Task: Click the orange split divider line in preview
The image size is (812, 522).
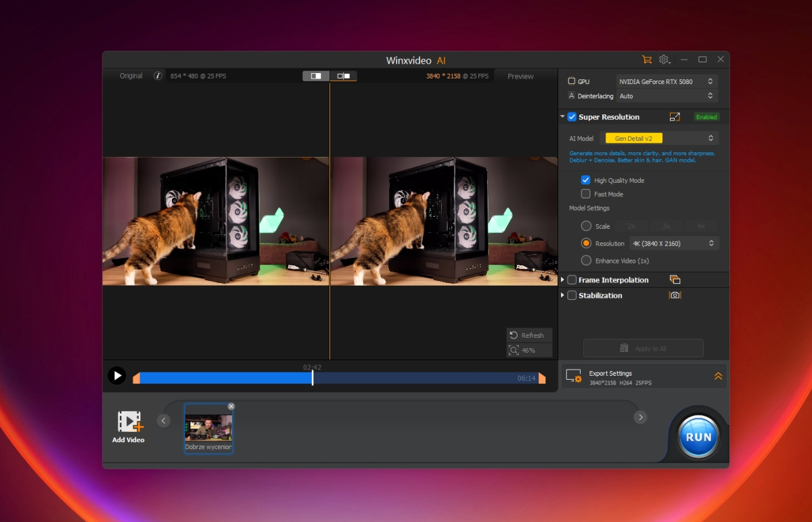Action: [330, 221]
